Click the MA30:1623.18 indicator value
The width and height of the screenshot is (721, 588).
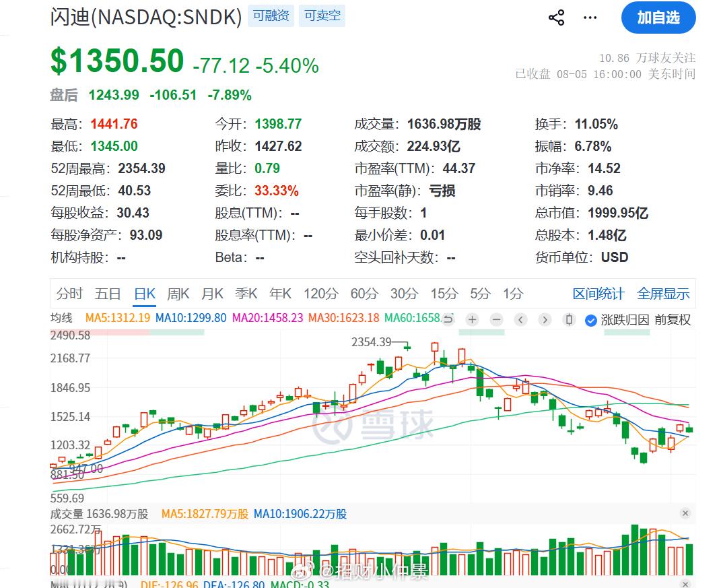point(344,318)
